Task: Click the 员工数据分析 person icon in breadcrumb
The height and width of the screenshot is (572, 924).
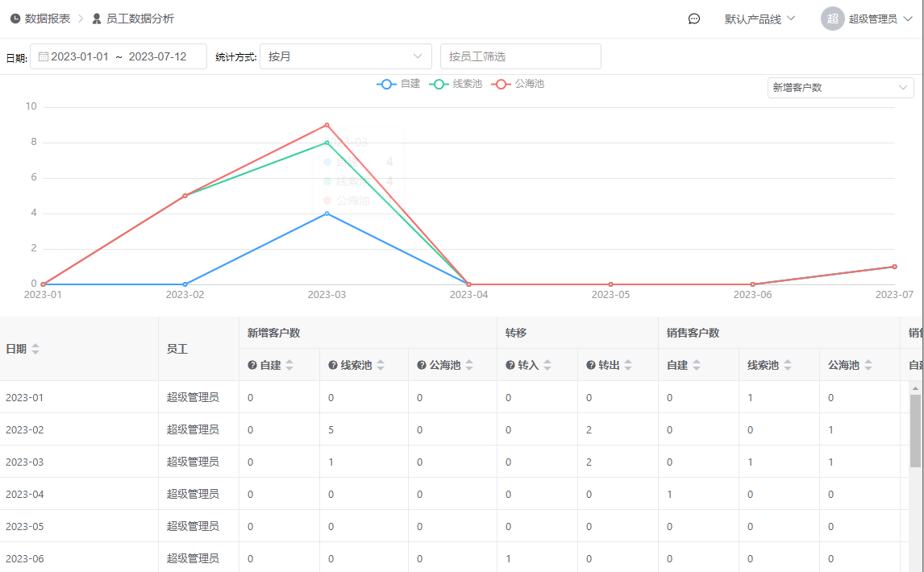Action: pyautogui.click(x=97, y=19)
